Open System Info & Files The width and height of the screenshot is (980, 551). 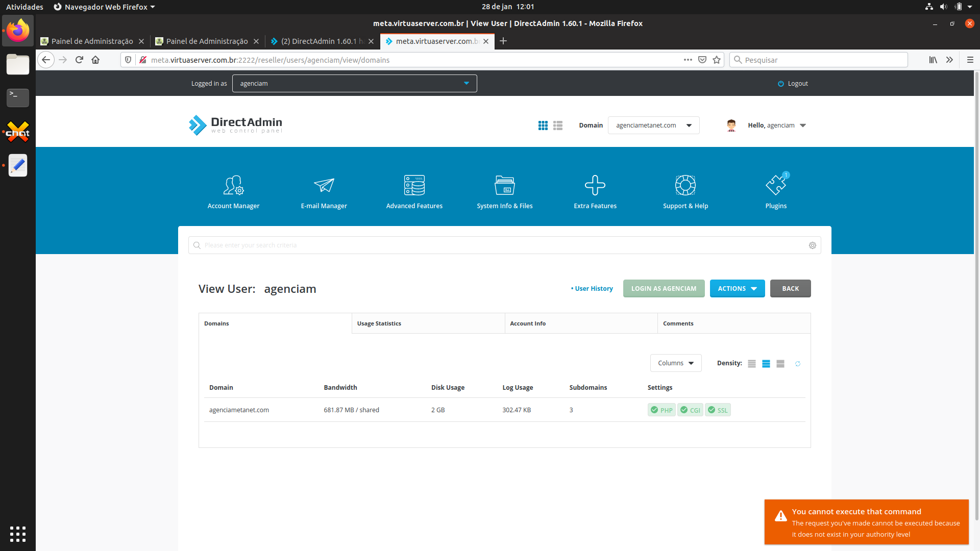(504, 186)
